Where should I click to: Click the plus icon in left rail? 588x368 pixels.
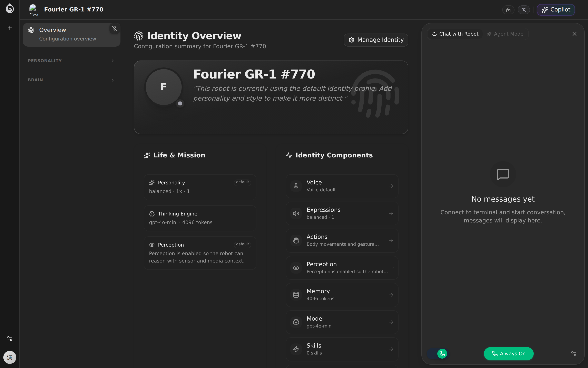coord(10,28)
